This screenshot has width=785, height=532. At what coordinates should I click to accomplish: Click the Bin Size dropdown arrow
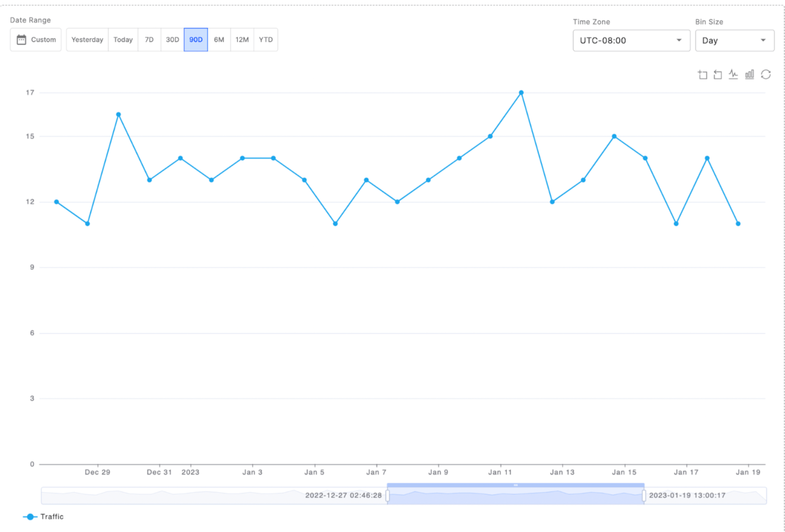[763, 40]
